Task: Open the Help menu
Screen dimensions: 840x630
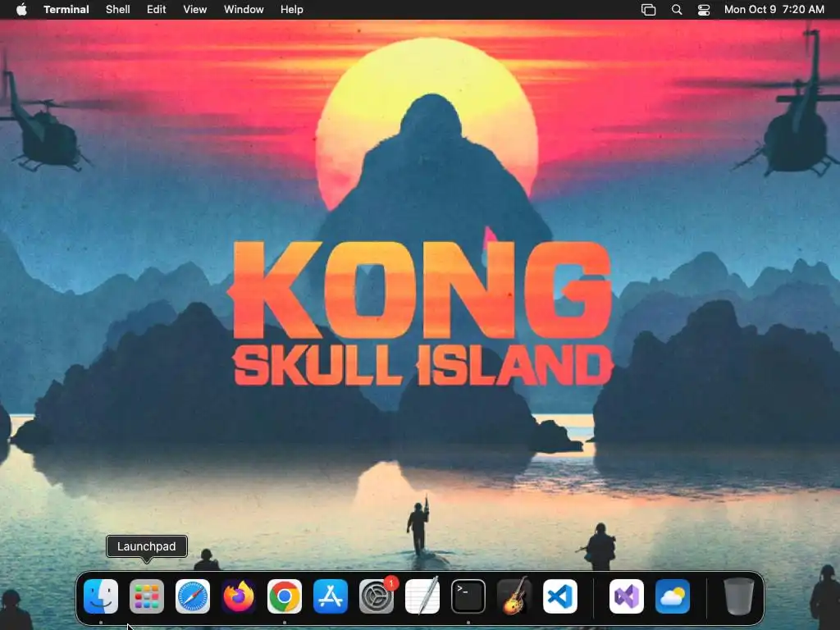Action: (x=292, y=9)
